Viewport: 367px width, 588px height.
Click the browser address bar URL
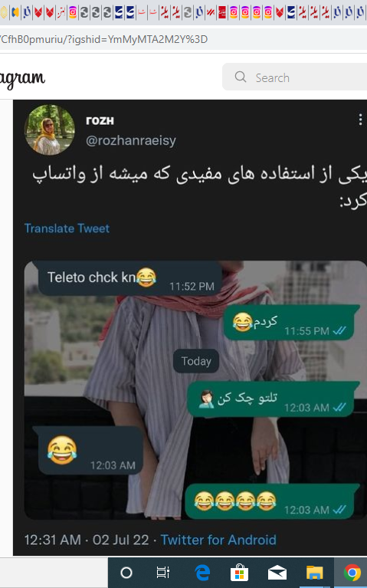click(104, 39)
